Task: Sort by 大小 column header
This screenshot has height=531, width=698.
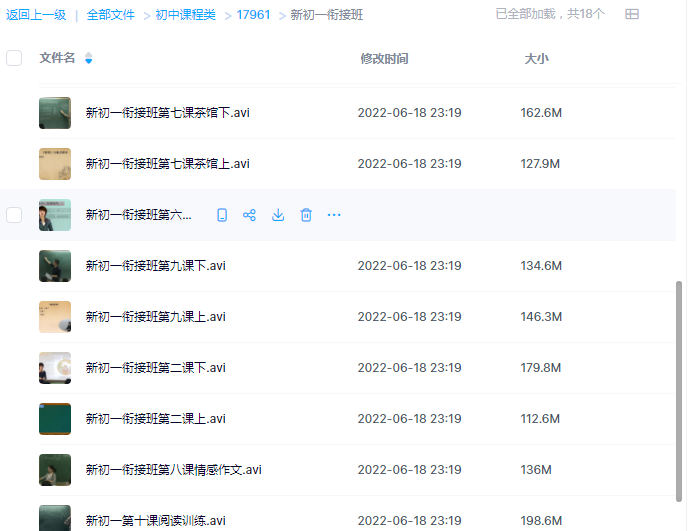Action: coord(536,59)
